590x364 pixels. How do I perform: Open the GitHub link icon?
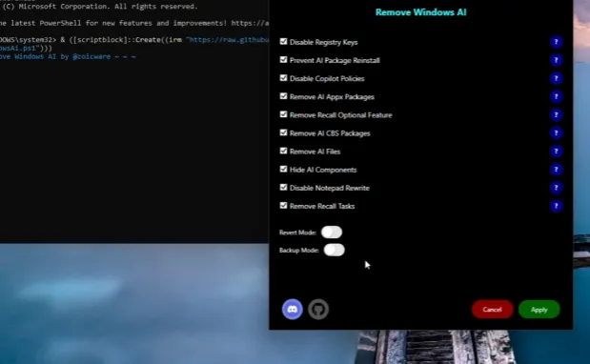[318, 310]
